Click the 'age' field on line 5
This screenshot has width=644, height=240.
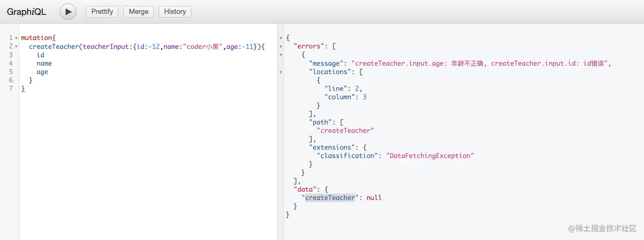tap(42, 72)
